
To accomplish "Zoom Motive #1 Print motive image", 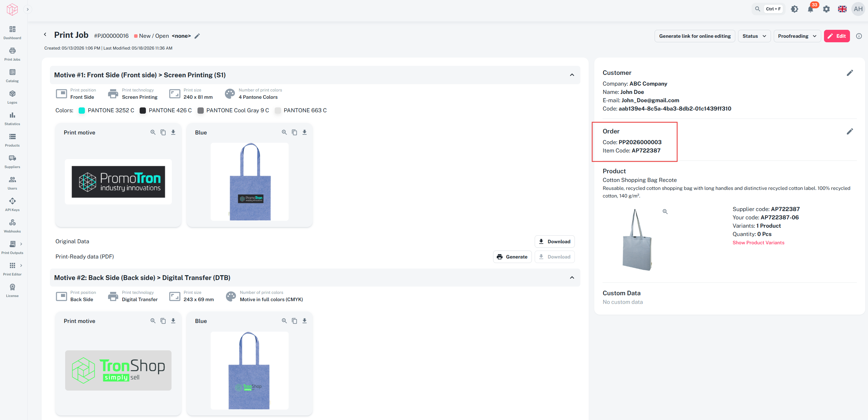I will [x=153, y=132].
